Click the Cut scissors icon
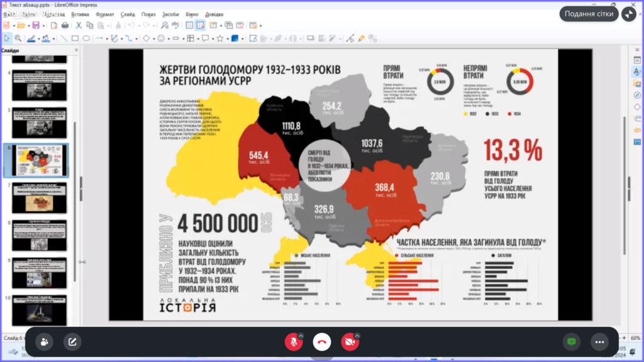644x362 pixels. point(79,25)
